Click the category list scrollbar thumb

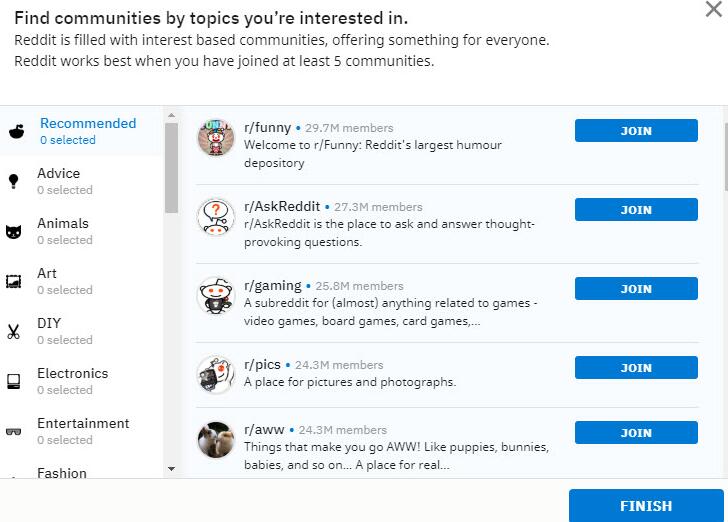click(171, 165)
